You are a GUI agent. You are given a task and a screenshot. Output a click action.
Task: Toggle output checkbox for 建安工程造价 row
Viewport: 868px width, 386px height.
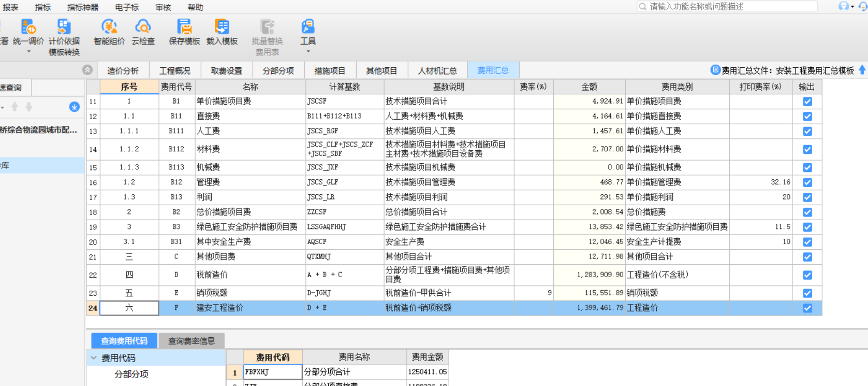tap(807, 309)
